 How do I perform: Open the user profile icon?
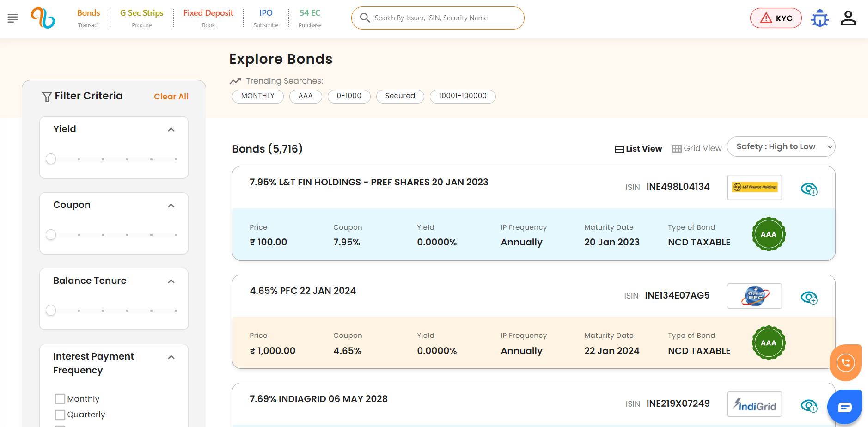point(848,18)
